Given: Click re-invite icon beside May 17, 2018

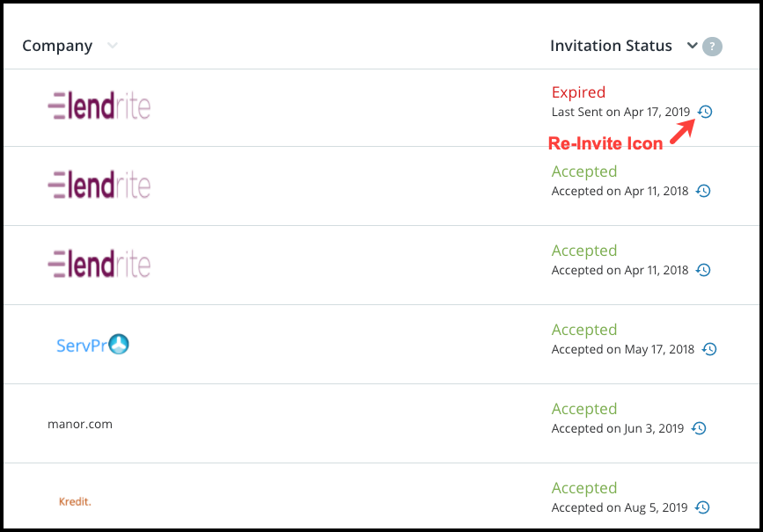Looking at the screenshot, I should [709, 349].
